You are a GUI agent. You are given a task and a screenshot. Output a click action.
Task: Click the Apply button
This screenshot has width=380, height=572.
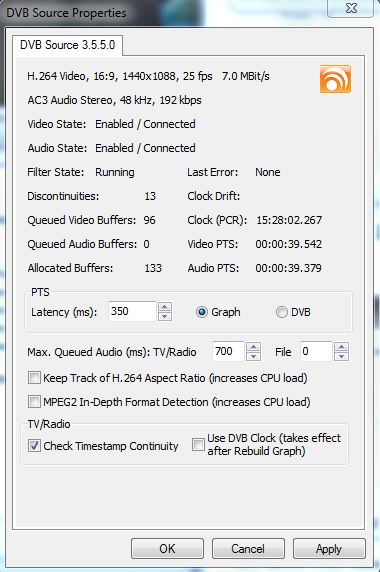coord(329,548)
